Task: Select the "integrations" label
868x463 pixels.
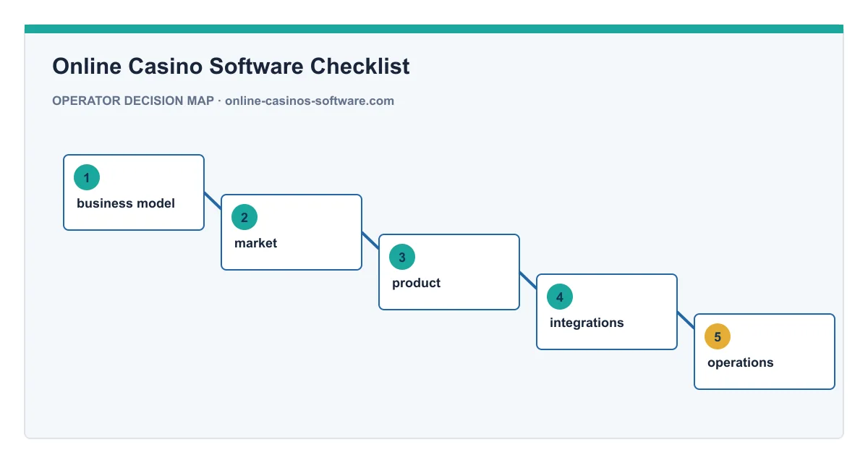Action: coord(587,323)
